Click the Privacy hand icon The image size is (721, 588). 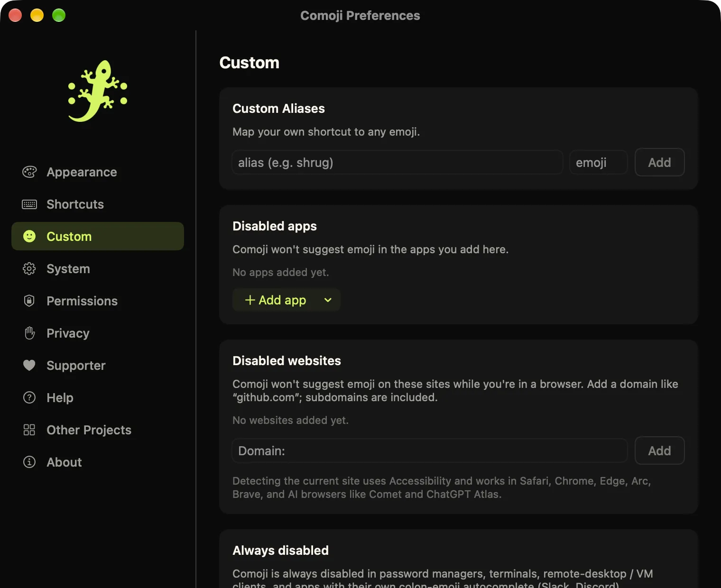pyautogui.click(x=29, y=333)
